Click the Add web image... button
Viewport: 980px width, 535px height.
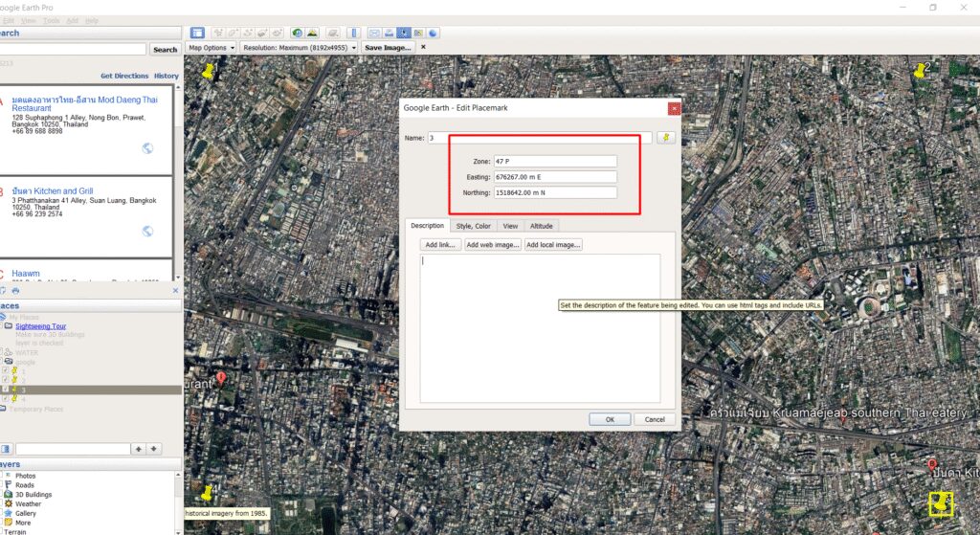click(x=493, y=244)
